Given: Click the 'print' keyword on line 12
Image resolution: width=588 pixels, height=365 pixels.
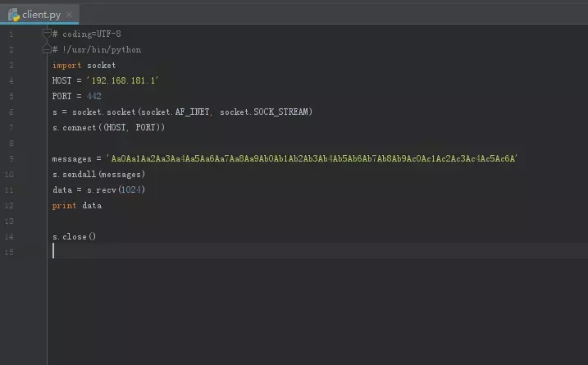Looking at the screenshot, I should coord(64,205).
